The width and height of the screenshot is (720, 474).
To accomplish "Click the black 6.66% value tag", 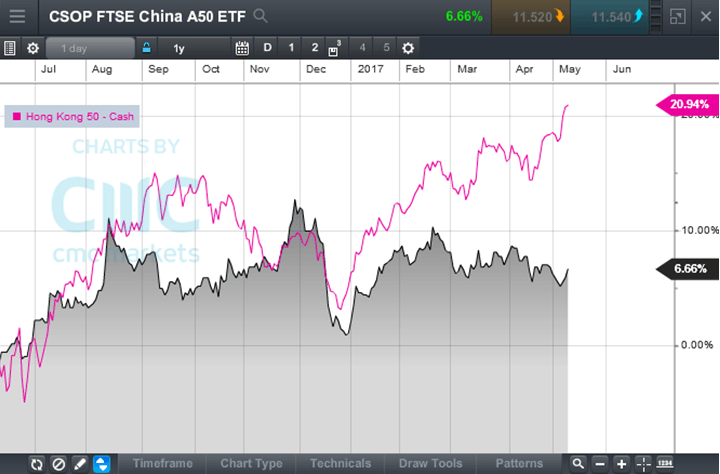I will pos(687,269).
